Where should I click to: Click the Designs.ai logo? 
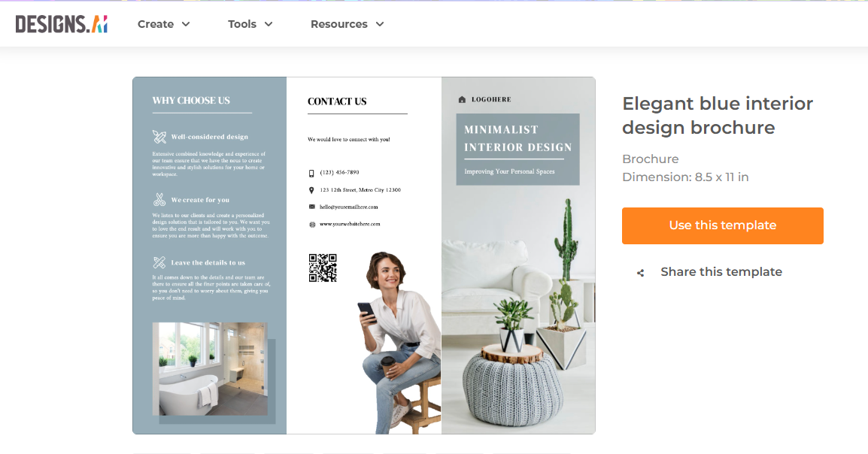click(x=62, y=23)
